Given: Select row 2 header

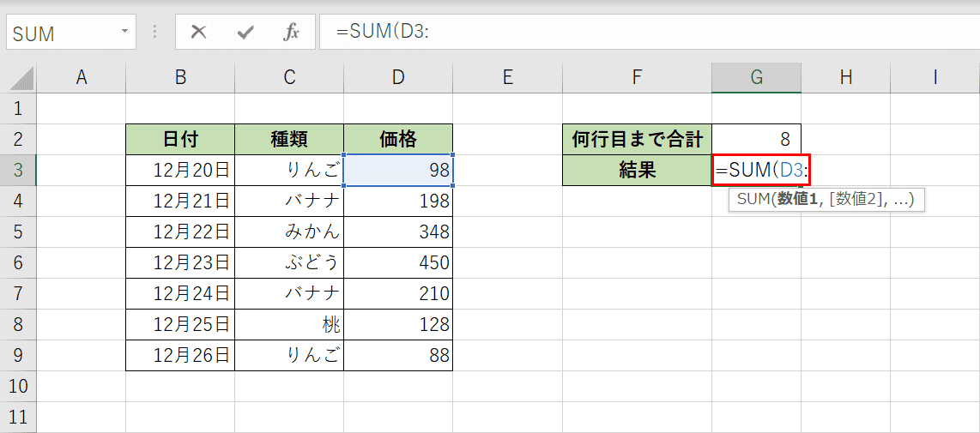Looking at the screenshot, I should 18,140.
